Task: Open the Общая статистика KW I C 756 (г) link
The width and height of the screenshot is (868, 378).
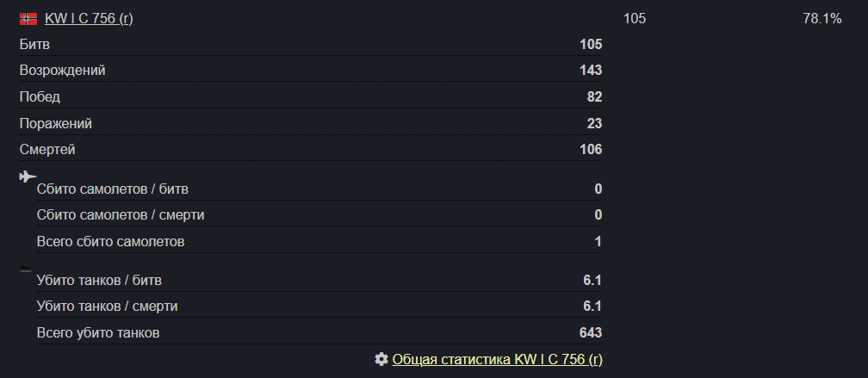Action: (x=497, y=359)
